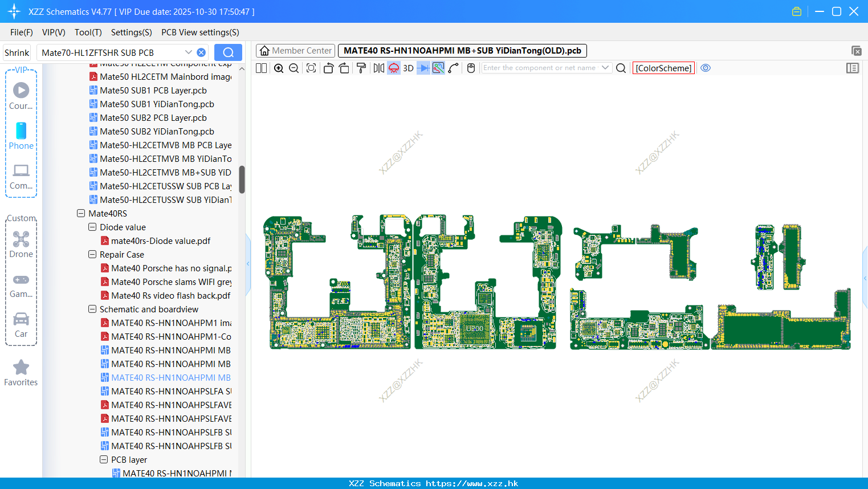Collapse the Mate40RS tree node

[x=81, y=214]
